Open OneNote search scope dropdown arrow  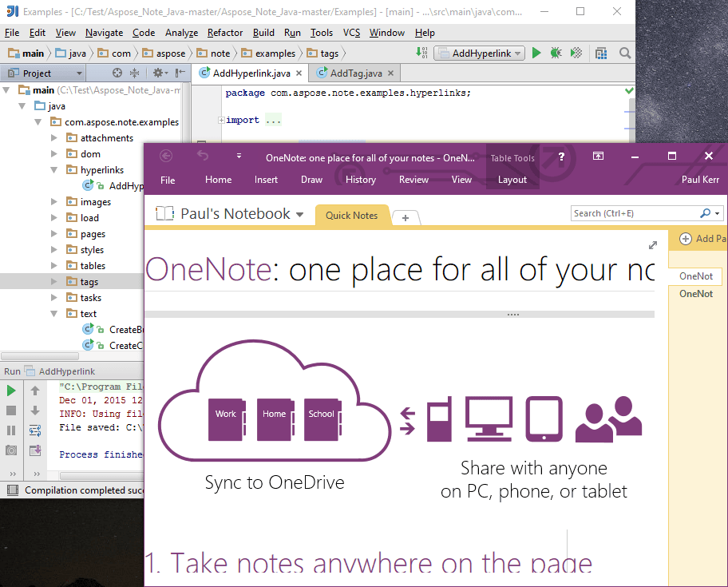pyautogui.click(x=718, y=213)
